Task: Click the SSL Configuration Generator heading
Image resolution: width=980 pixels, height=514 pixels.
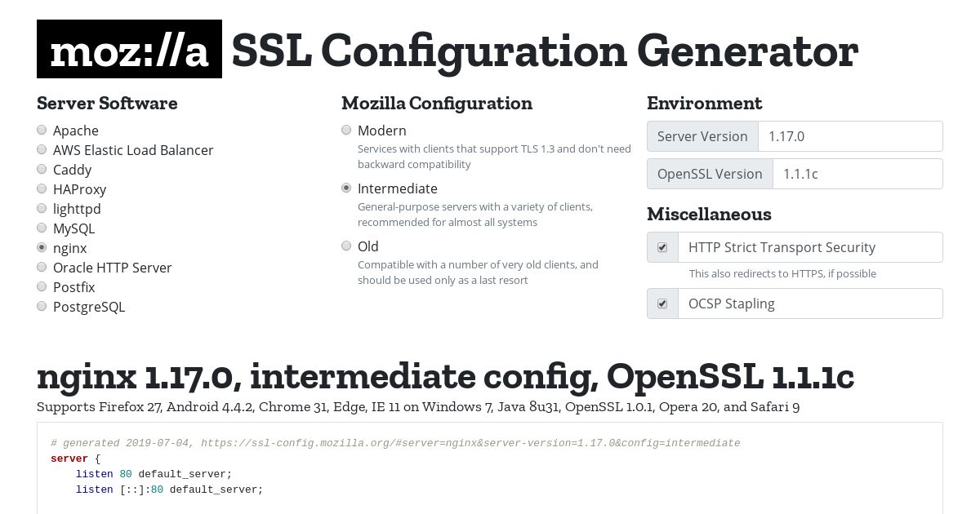Action: coord(545,51)
